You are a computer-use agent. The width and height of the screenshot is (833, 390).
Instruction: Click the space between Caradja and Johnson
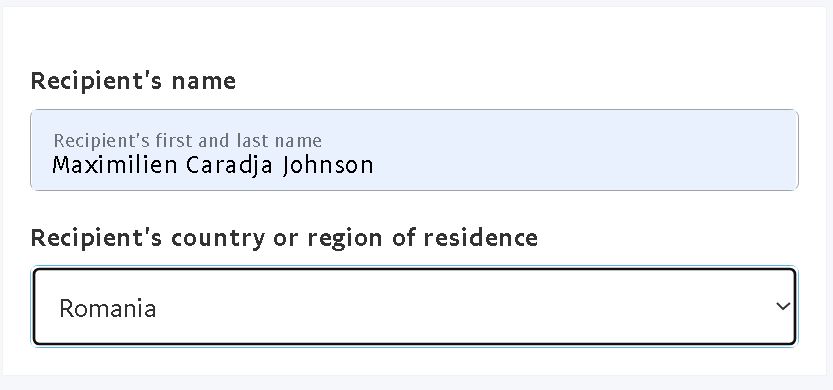pos(278,165)
